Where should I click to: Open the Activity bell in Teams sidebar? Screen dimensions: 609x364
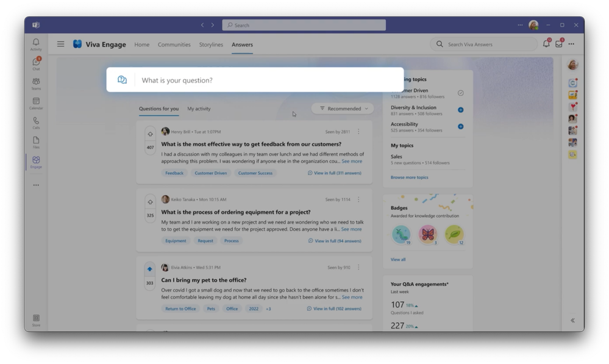point(36,44)
